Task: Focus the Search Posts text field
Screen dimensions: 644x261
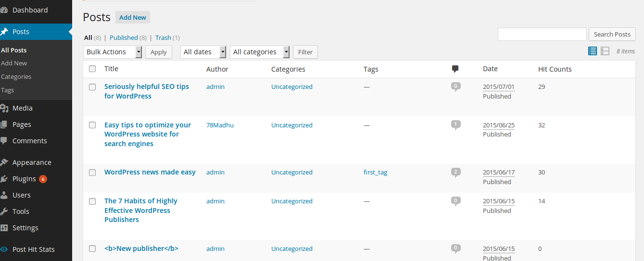Action: tap(542, 34)
